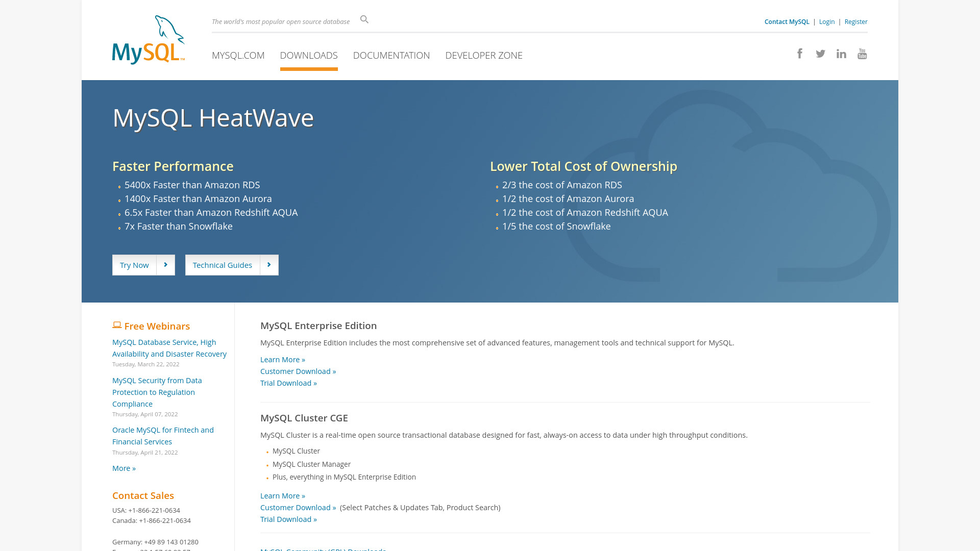
Task: Click the USA phone number line
Action: point(146,510)
